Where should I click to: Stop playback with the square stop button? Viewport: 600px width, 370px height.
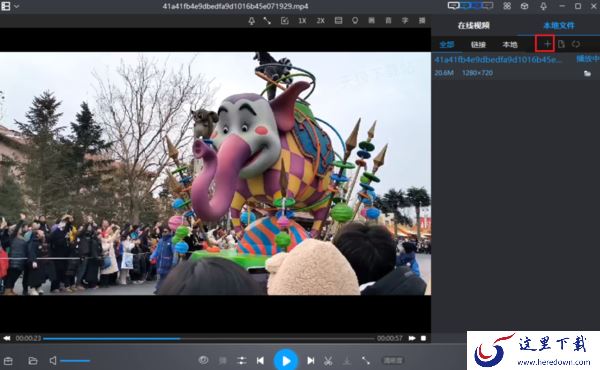pos(423,338)
